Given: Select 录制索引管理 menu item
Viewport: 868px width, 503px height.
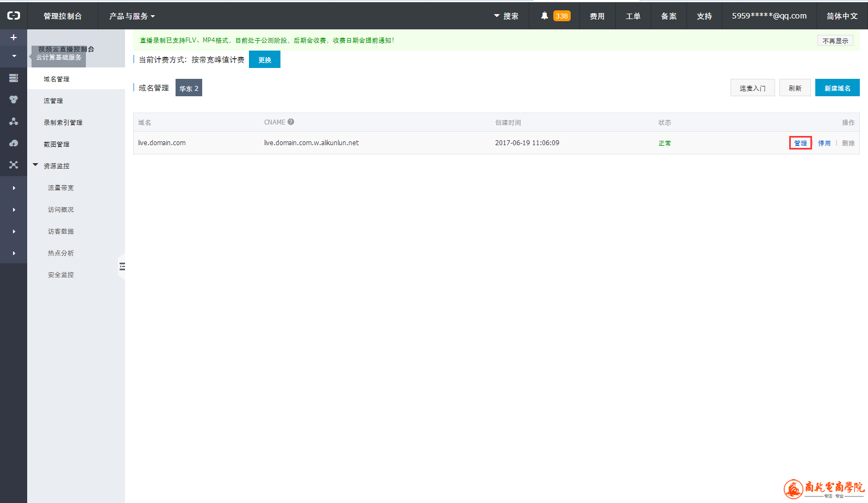Looking at the screenshot, I should 63,122.
